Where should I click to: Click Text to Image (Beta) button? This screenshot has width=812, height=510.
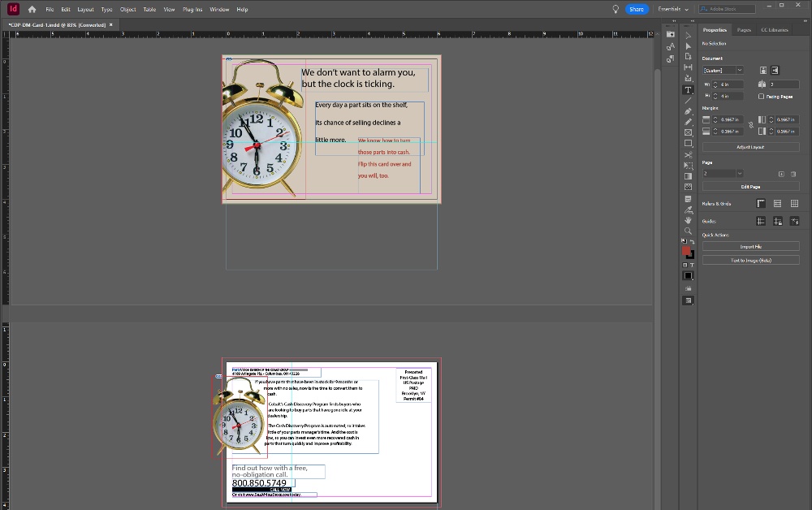click(x=750, y=261)
